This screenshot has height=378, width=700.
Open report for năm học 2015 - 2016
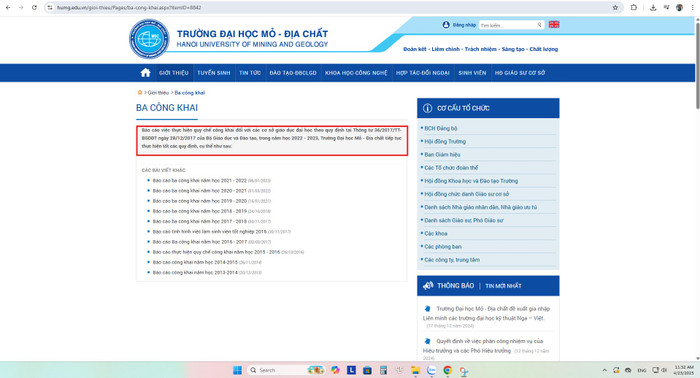[216, 252]
